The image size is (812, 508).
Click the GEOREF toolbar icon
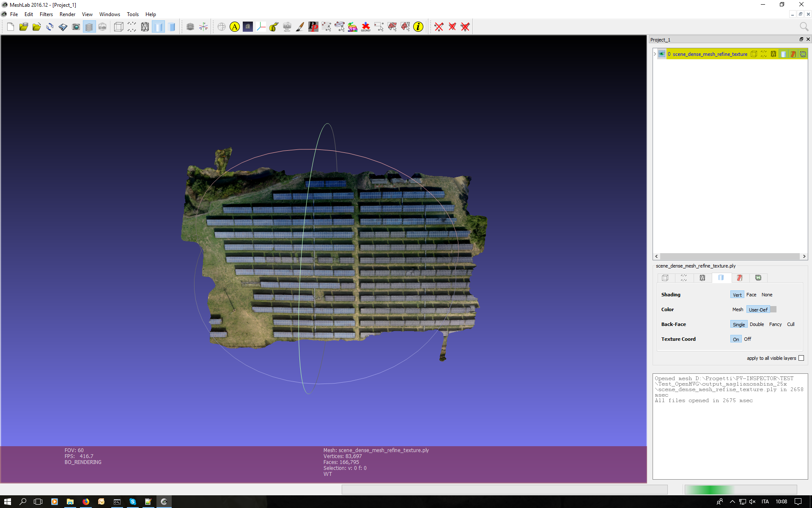pyautogui.click(x=365, y=27)
